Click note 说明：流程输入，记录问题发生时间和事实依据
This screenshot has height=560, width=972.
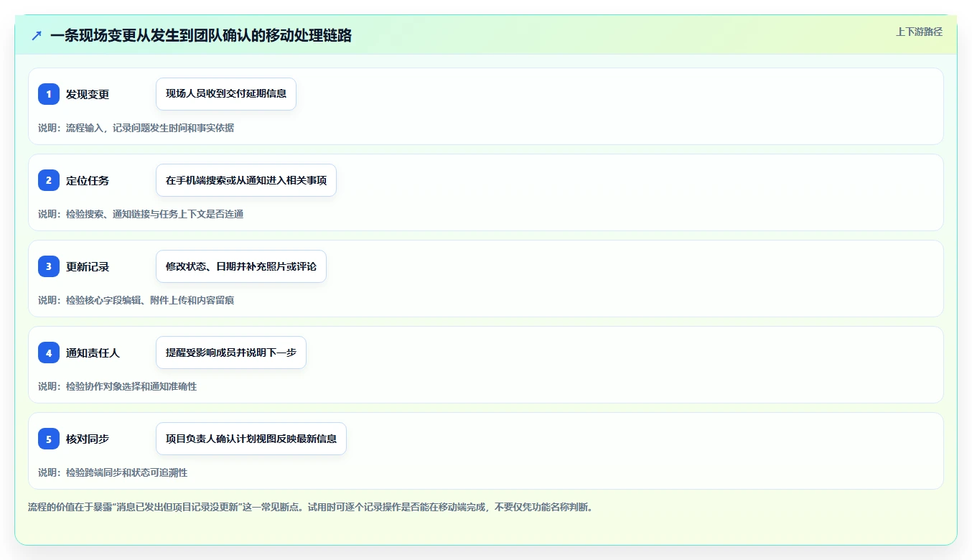136,128
